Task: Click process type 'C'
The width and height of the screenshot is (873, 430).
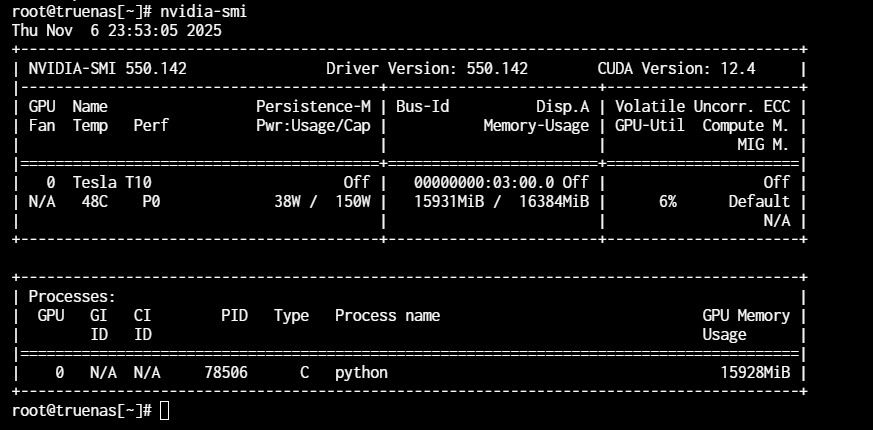Action: 305,372
